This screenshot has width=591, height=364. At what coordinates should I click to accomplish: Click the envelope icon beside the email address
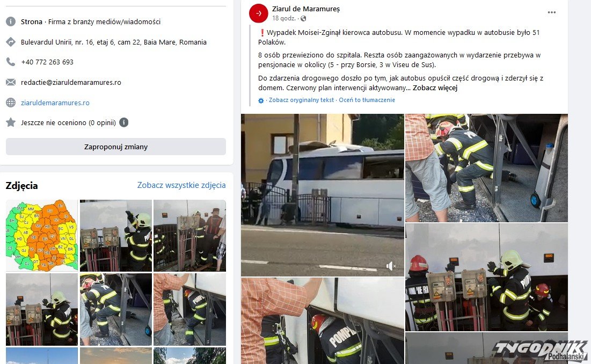(11, 82)
